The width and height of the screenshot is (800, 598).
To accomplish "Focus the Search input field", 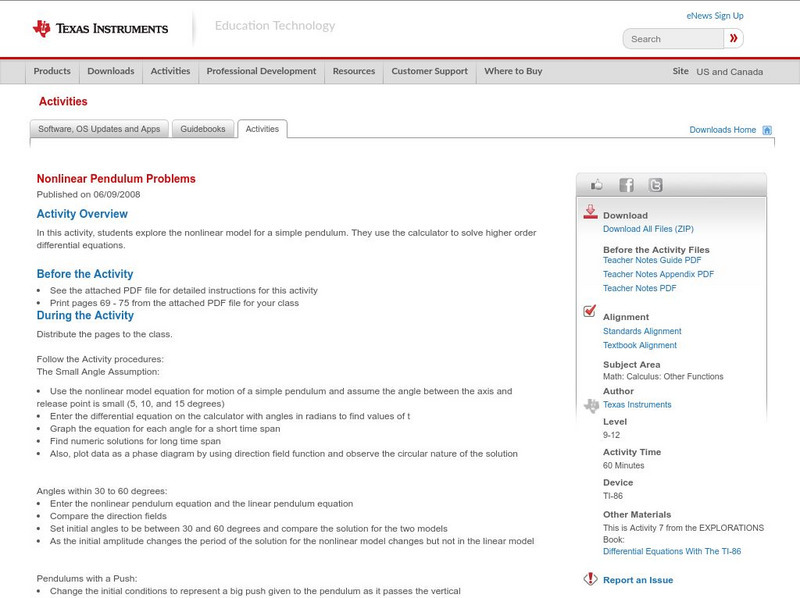I will click(673, 39).
